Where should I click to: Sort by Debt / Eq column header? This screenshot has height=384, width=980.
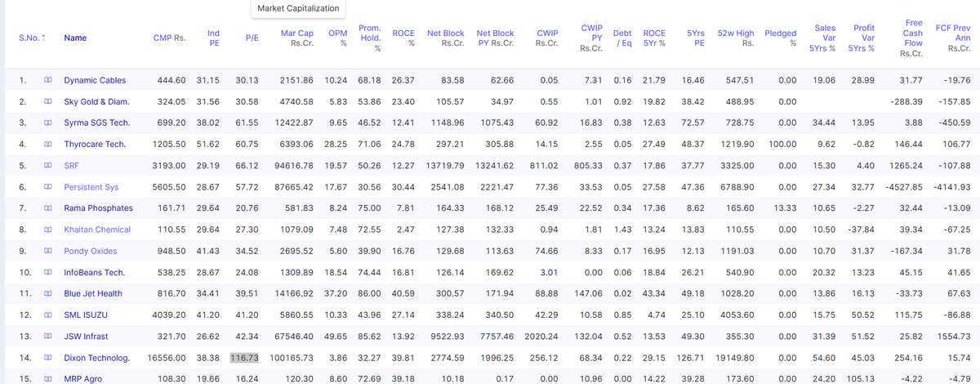[x=622, y=38]
